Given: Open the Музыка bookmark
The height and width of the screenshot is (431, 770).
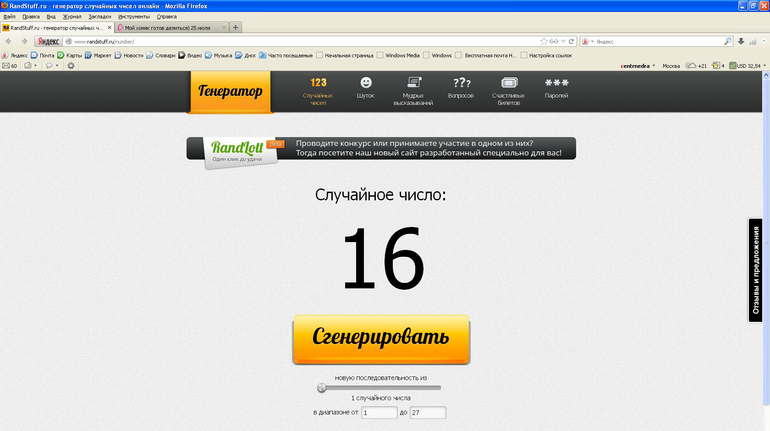Looking at the screenshot, I should (219, 55).
